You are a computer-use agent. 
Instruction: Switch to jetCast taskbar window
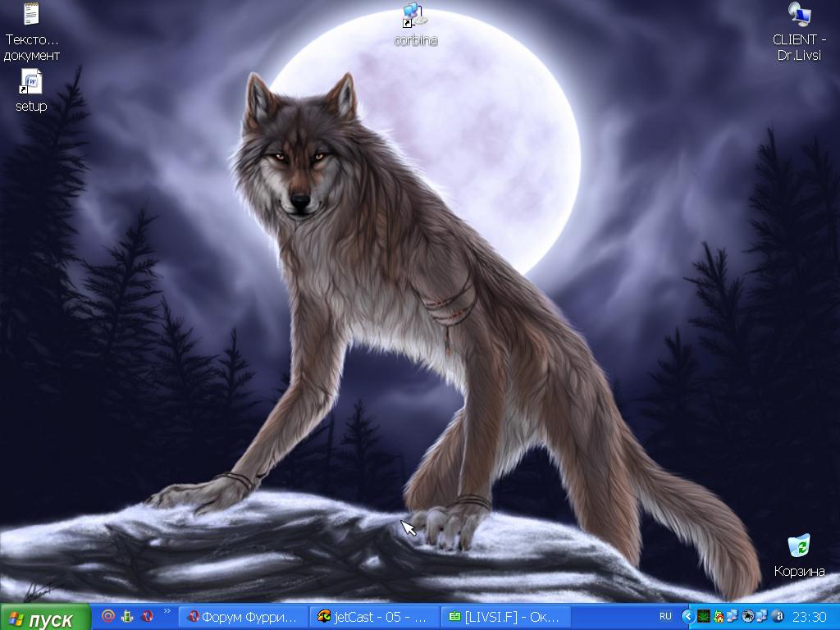pos(374,617)
